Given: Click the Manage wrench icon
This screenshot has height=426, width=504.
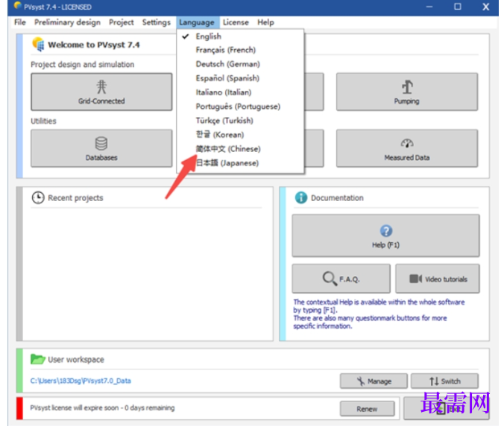Looking at the screenshot, I should tap(361, 381).
